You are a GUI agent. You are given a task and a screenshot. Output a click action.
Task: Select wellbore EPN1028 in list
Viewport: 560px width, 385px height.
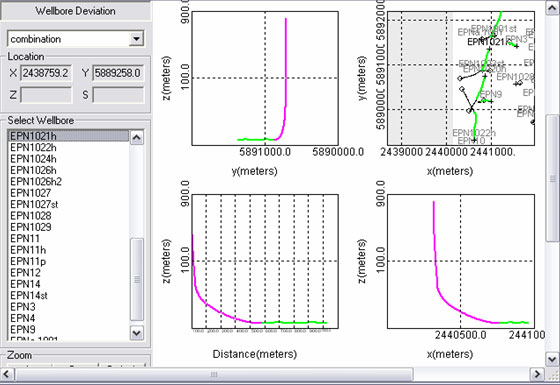(x=68, y=216)
